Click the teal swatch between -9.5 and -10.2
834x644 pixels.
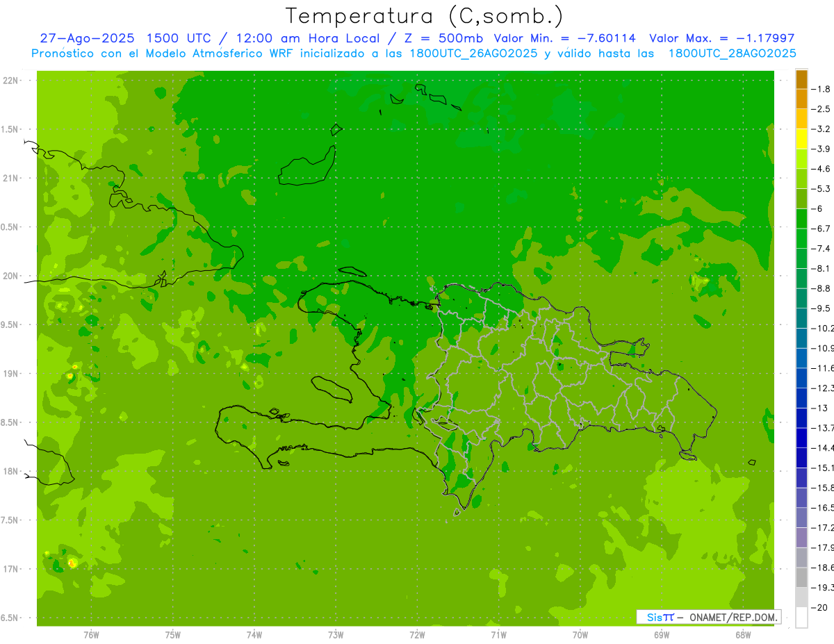coord(801,318)
